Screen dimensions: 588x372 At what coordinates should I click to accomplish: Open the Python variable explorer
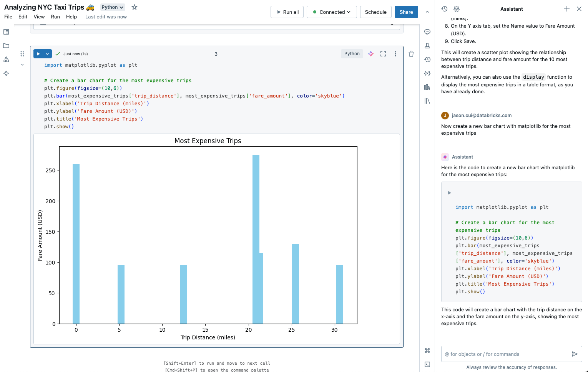click(x=427, y=73)
